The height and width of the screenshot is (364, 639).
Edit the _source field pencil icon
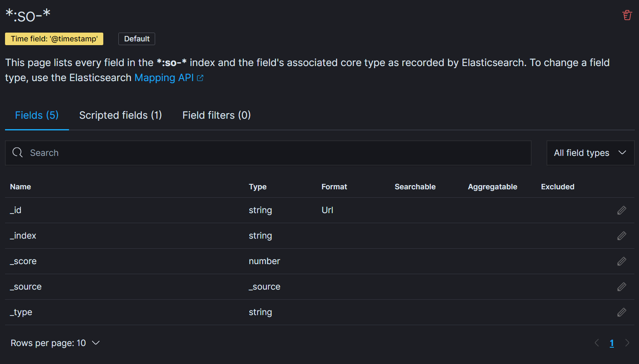pyautogui.click(x=621, y=287)
